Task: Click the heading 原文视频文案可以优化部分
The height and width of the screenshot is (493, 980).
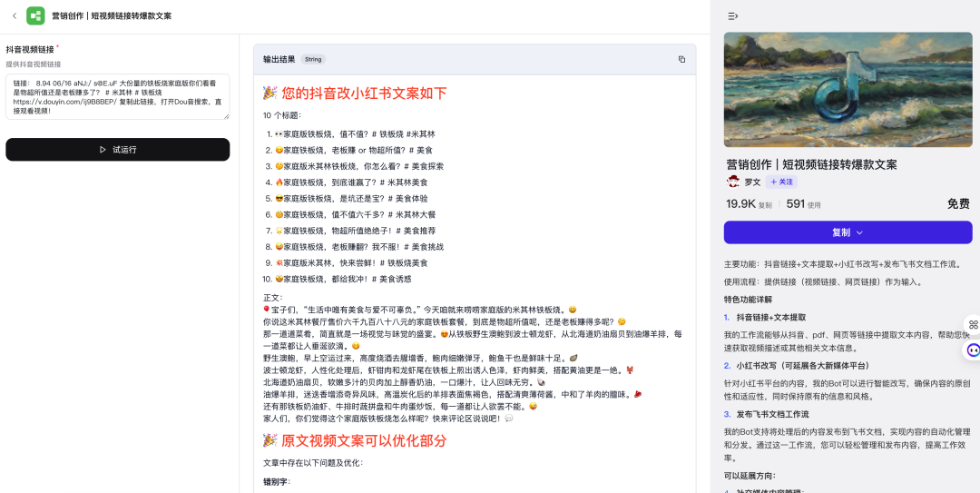Action: pos(364,441)
